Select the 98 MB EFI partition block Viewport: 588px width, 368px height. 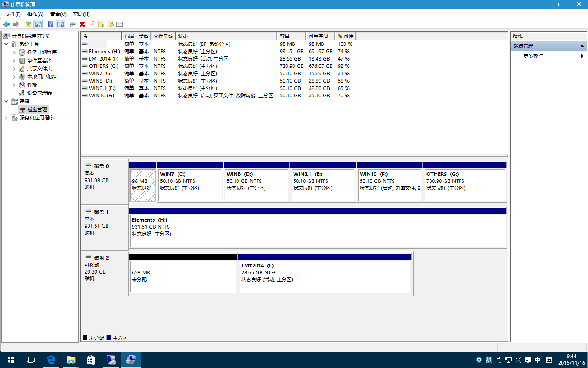(x=143, y=182)
